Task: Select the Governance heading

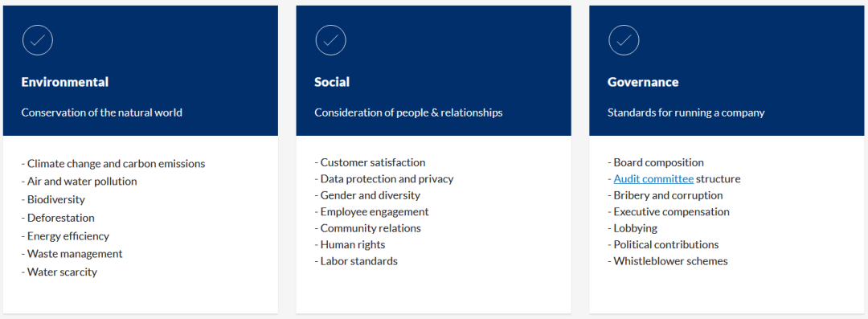Action: click(x=643, y=82)
